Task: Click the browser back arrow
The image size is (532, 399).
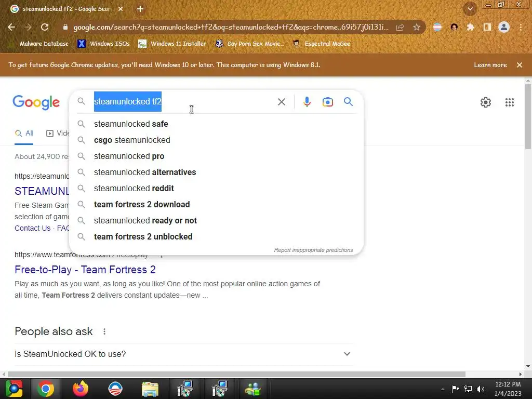Action: pyautogui.click(x=11, y=27)
